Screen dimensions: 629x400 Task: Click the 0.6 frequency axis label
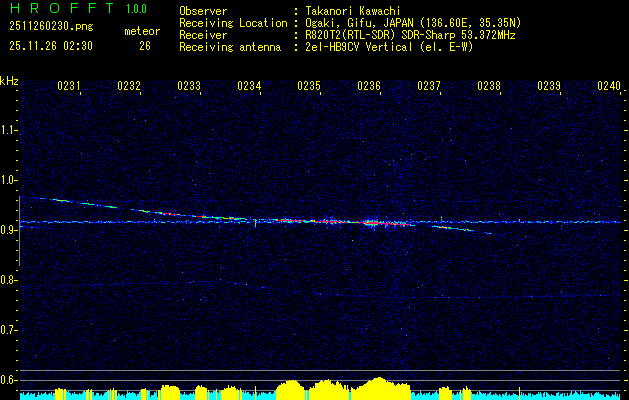pyautogui.click(x=9, y=380)
